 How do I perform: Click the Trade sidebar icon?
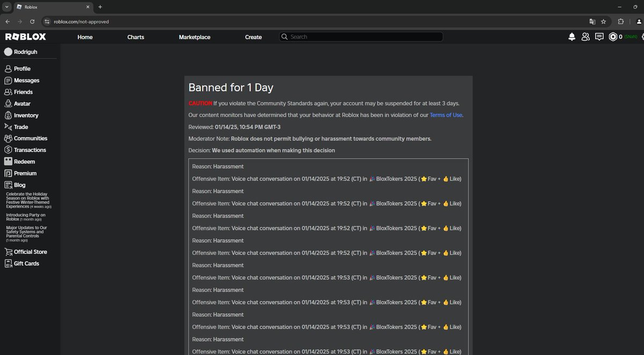click(8, 127)
